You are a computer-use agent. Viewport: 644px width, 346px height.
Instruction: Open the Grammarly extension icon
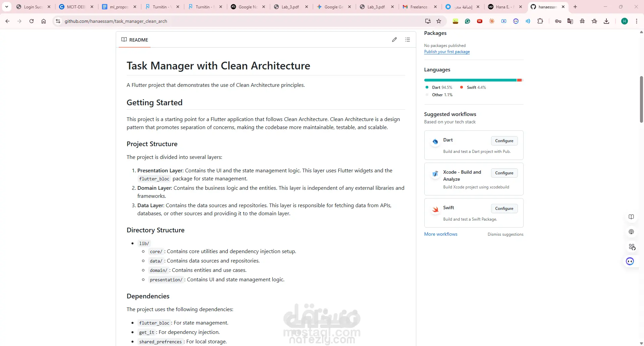468,21
